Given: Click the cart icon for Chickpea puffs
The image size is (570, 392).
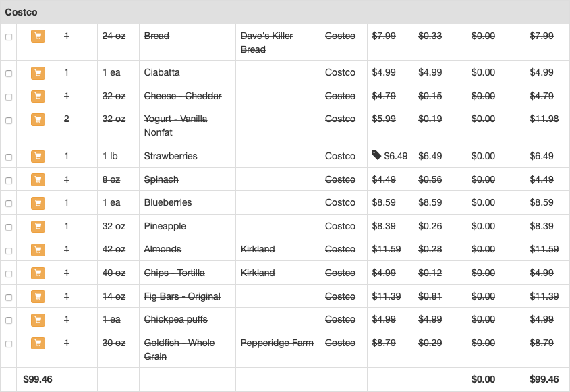Looking at the screenshot, I should tap(38, 320).
